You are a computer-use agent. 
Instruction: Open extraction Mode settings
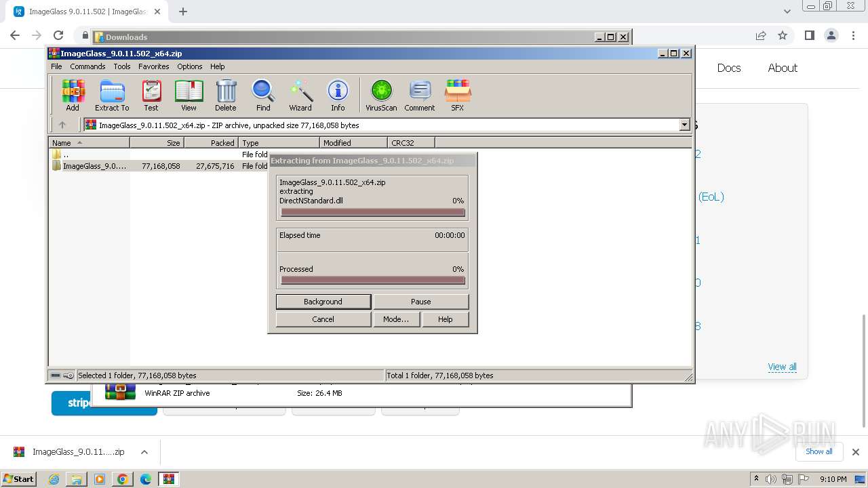(396, 319)
